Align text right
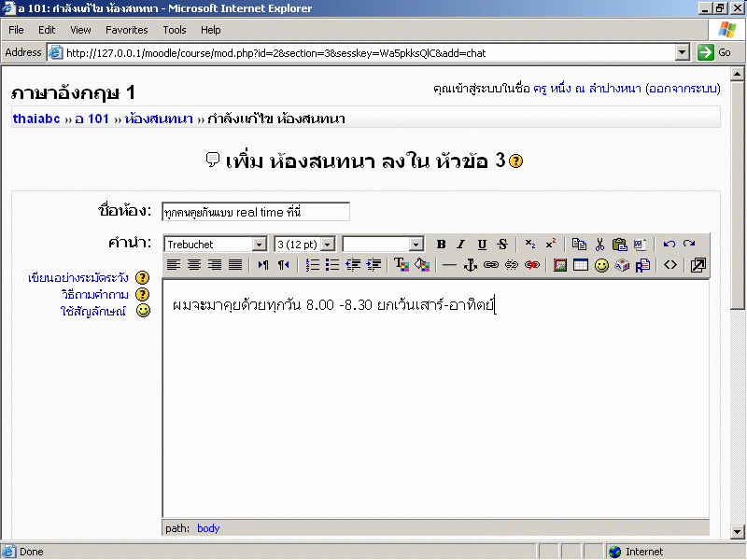Screen dimensions: 747x560 [x=215, y=265]
